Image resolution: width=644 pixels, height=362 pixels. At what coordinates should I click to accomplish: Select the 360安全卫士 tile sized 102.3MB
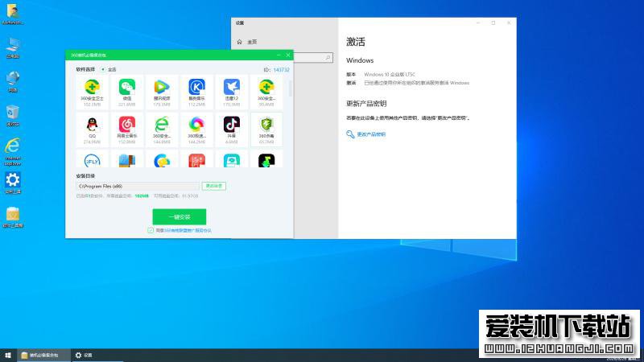pos(92,93)
